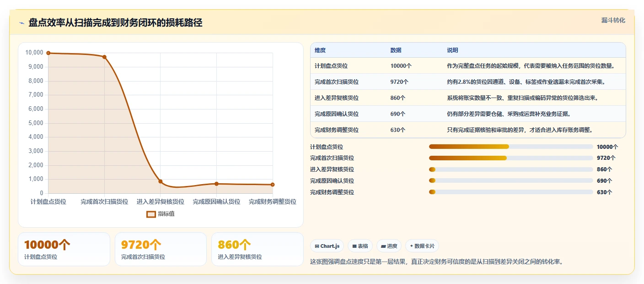The width and height of the screenshot is (644, 284).
Task: Click y-axis label 10,000
Action: [34, 53]
